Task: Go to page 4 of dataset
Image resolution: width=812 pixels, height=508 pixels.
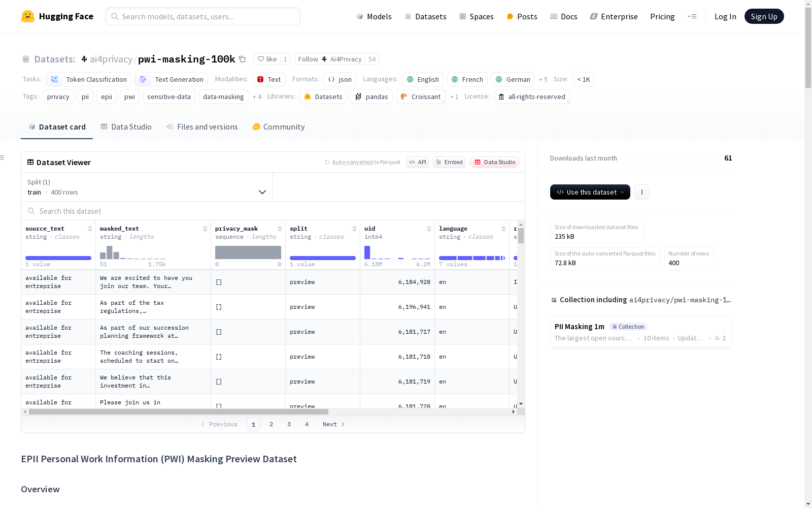Action: [307, 424]
